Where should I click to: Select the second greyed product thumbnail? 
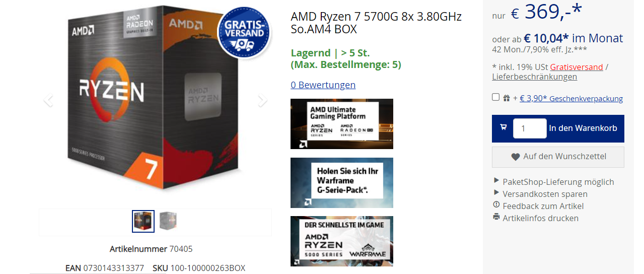(168, 222)
